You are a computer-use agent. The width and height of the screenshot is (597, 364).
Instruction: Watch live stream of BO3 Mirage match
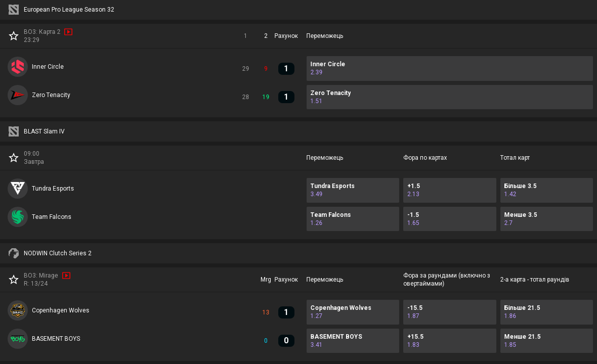click(x=66, y=276)
